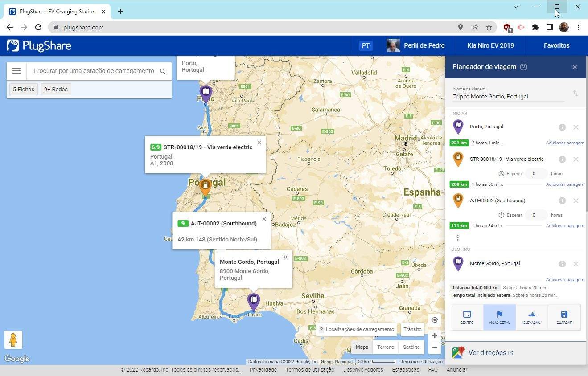
Task: Click the Street View pegman icon
Action: (13, 340)
